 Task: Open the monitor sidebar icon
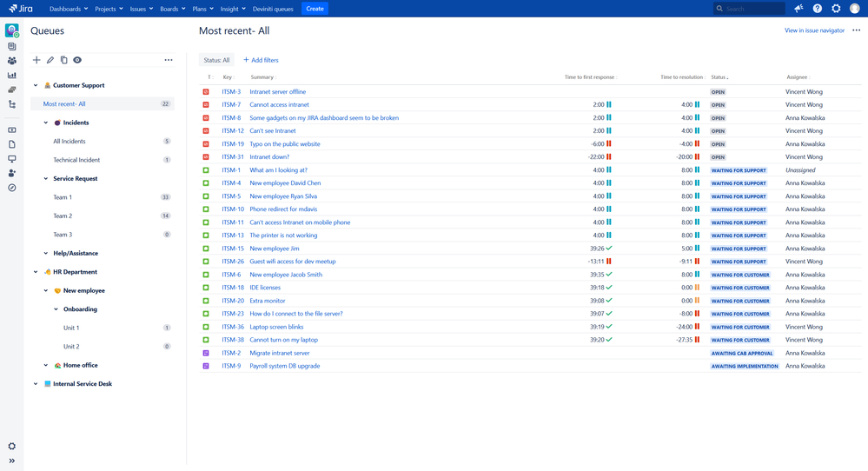[x=11, y=159]
